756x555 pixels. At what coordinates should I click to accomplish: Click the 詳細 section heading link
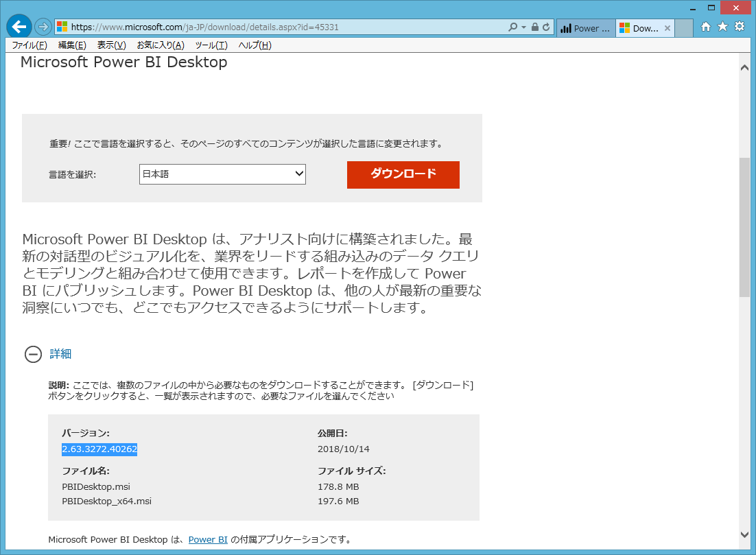click(61, 354)
